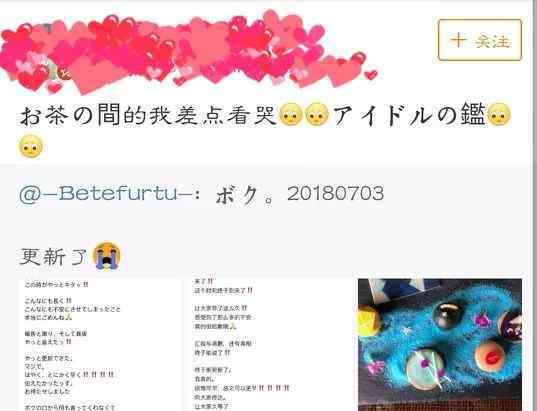Viewport: 537px width, 411px height.
Task: Click the plus icon in the follow button
Action: click(x=458, y=40)
